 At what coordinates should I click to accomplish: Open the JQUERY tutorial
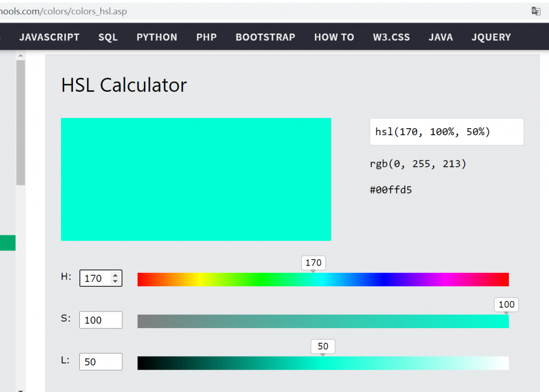[x=491, y=37]
